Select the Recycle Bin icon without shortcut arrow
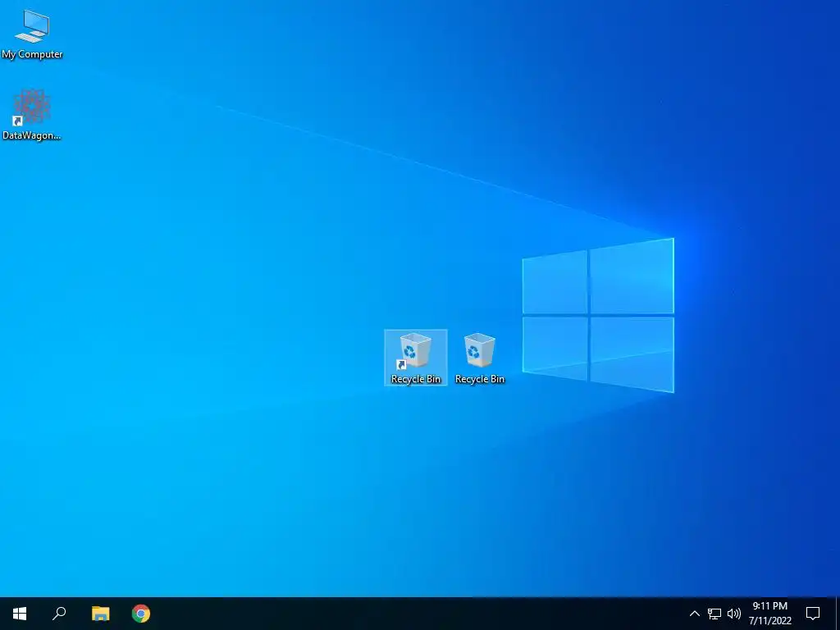 (479, 358)
